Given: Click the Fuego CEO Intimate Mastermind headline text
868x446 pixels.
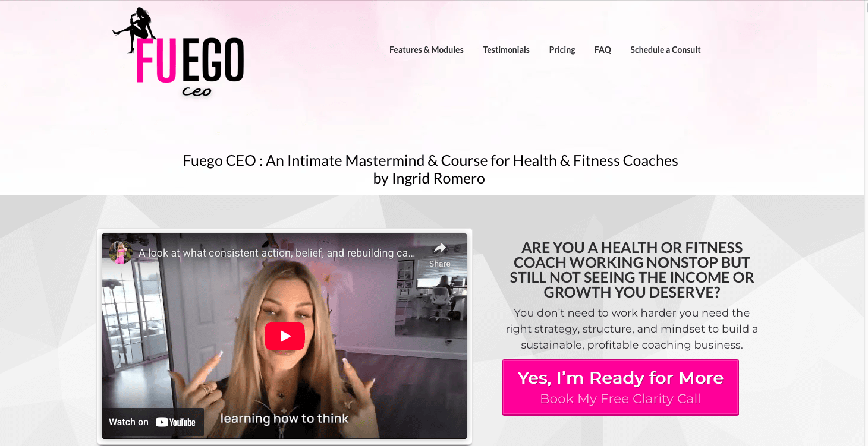Looking at the screenshot, I should click(430, 169).
